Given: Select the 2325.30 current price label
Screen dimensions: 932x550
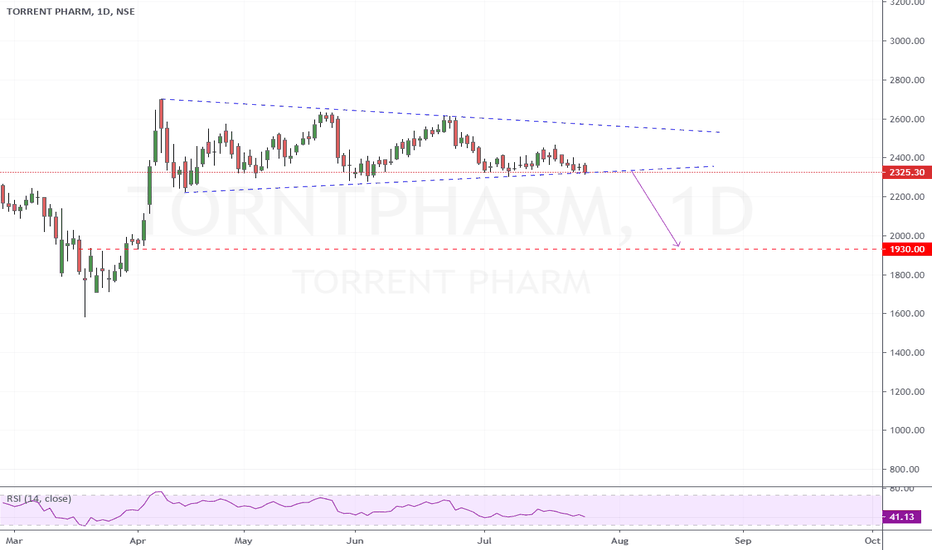Looking at the screenshot, I should click(x=907, y=172).
